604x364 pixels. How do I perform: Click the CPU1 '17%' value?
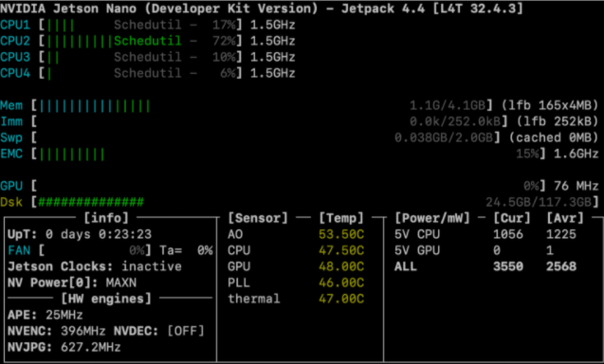click(x=224, y=26)
